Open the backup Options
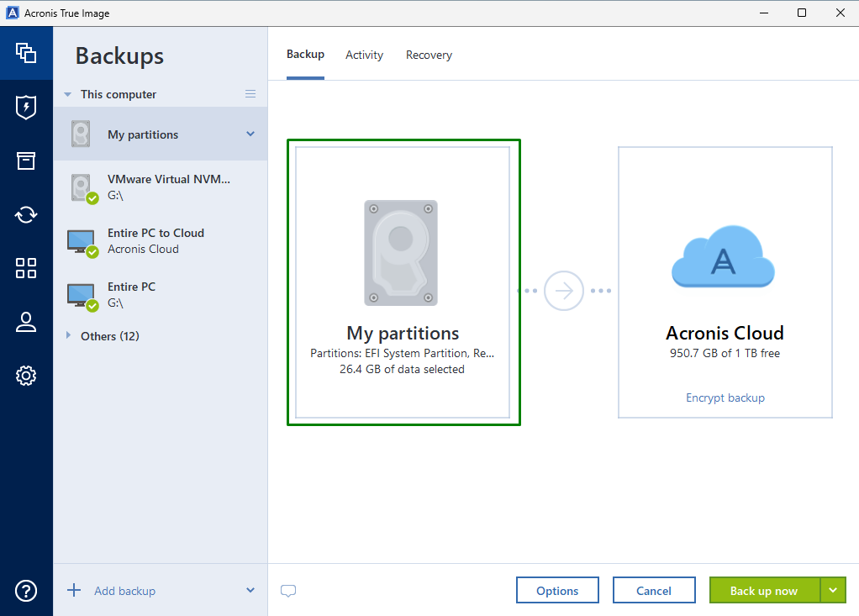 [x=557, y=590]
